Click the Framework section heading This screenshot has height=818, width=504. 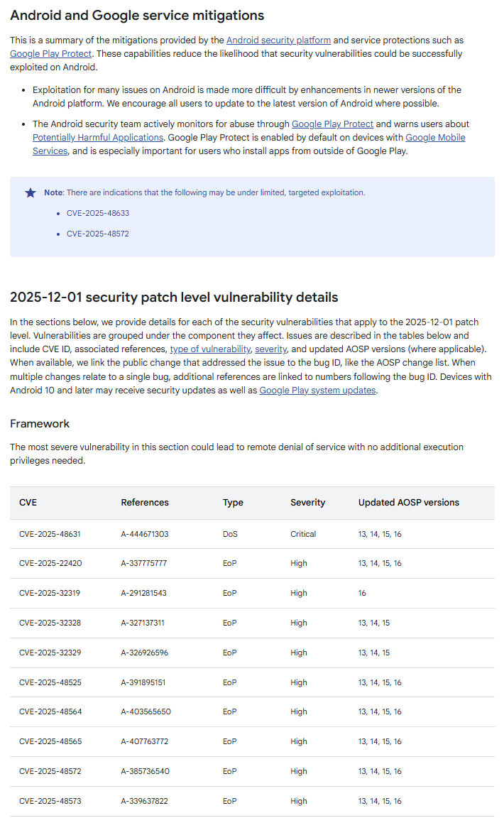pos(40,424)
